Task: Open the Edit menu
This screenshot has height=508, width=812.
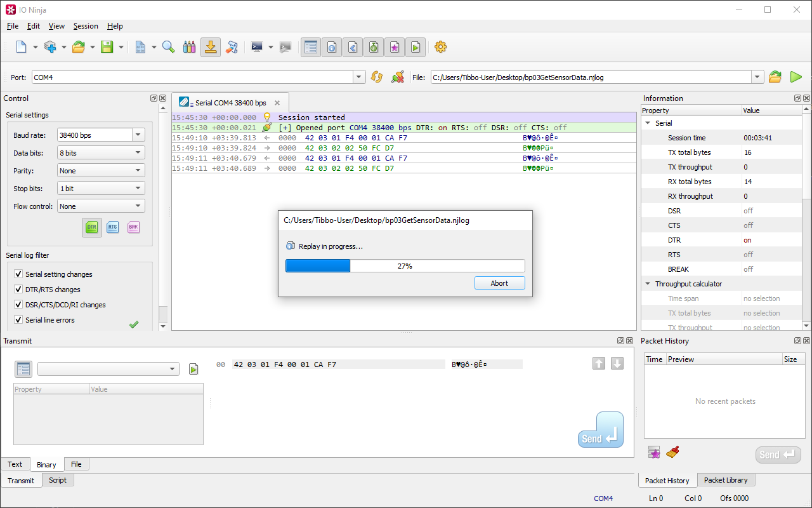Action: point(34,26)
